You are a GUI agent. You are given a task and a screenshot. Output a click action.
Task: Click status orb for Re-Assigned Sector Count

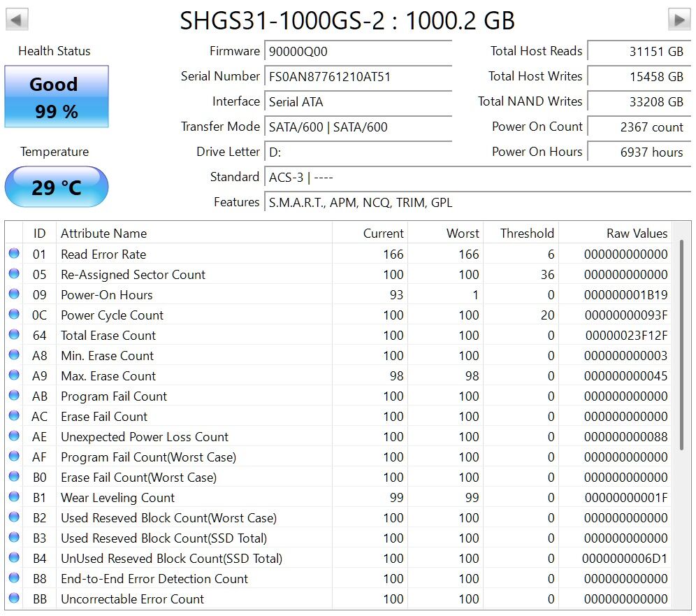point(14,274)
